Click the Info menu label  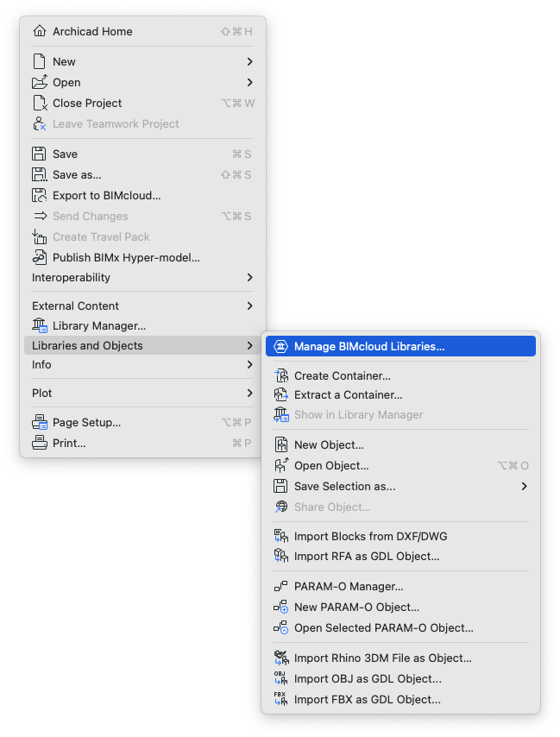(41, 364)
